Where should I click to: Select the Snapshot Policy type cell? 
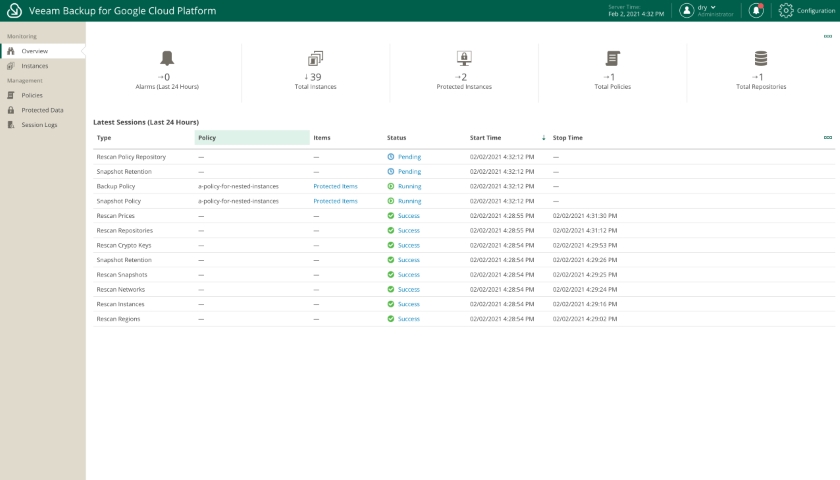(x=118, y=201)
